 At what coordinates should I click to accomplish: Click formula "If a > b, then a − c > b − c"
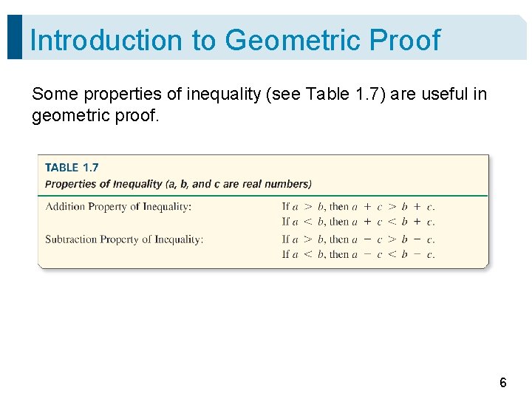pos(358,239)
